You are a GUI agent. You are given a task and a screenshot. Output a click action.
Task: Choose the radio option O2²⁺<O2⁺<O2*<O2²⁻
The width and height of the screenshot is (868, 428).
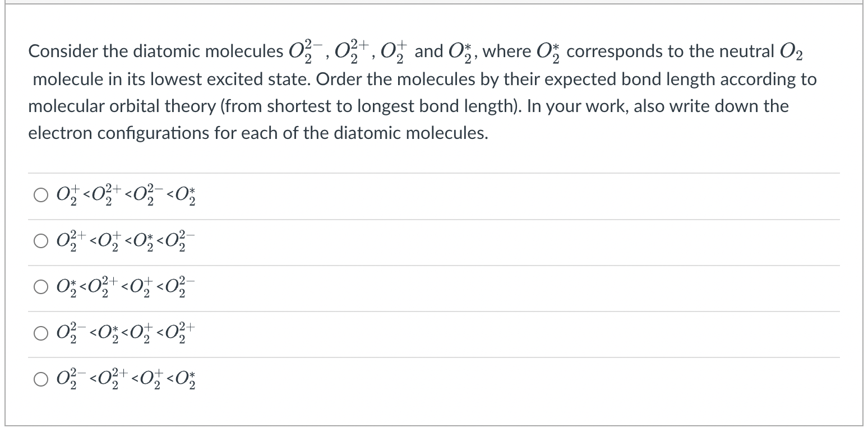coord(40,242)
